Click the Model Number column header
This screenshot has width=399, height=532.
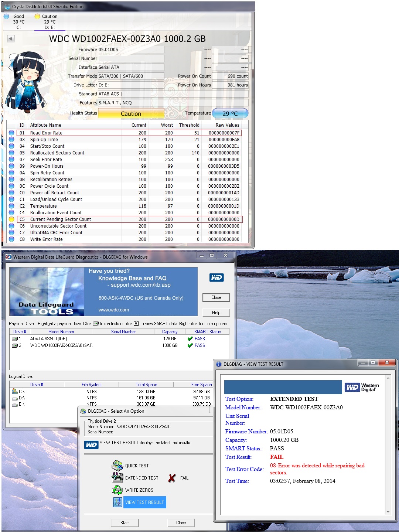(61, 332)
